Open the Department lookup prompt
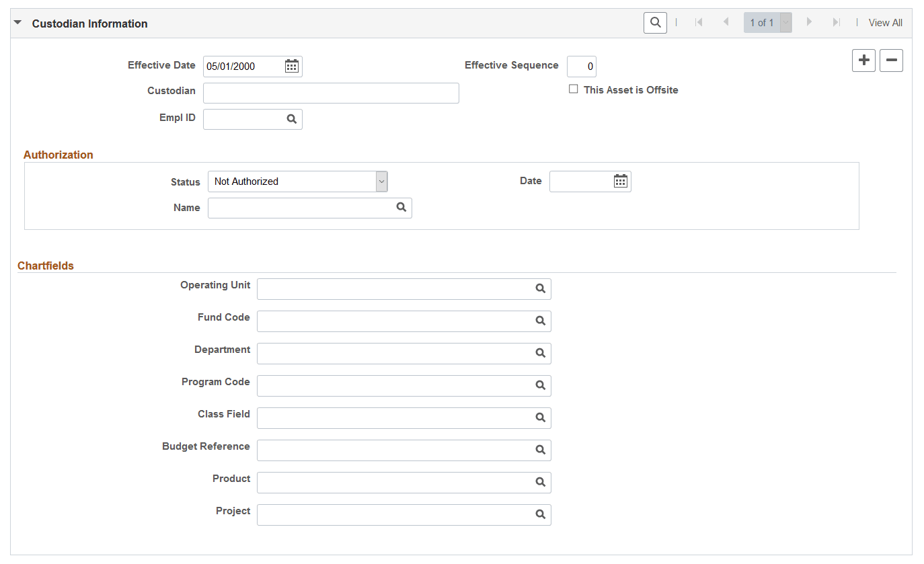The width and height of the screenshot is (924, 564). [x=540, y=353]
